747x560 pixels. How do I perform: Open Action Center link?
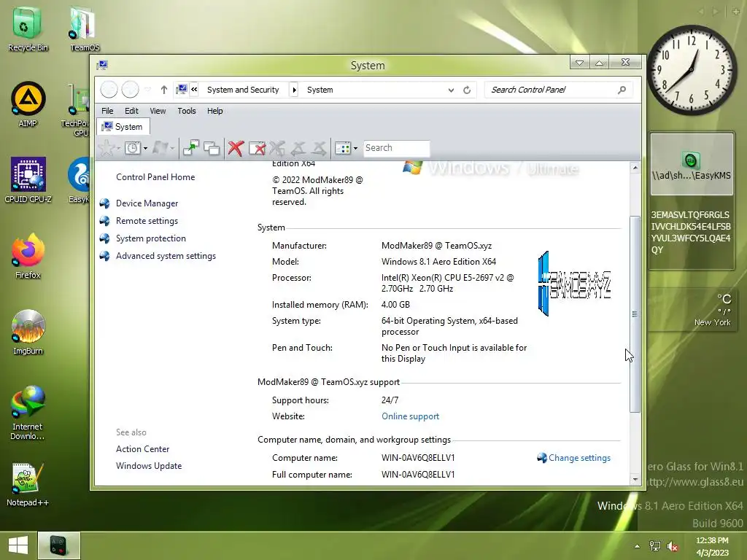coord(142,449)
